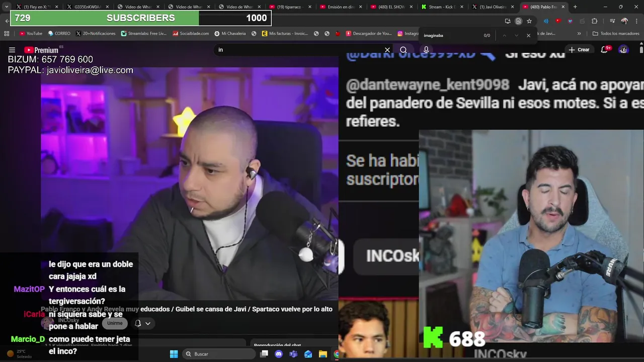The width and height of the screenshot is (644, 362).
Task: Open the YouTube bookmark
Action: pyautogui.click(x=31, y=34)
